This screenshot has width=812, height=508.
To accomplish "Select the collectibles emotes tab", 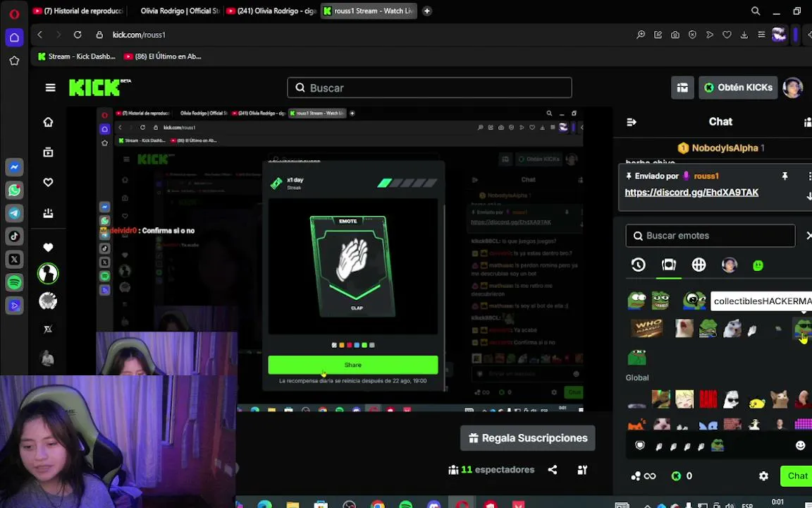I will point(668,265).
